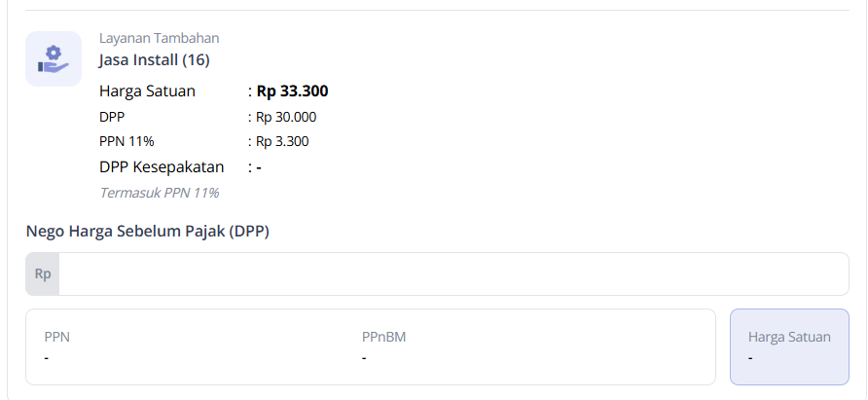
Task: Click the dash value under PPN
Action: pos(47,357)
